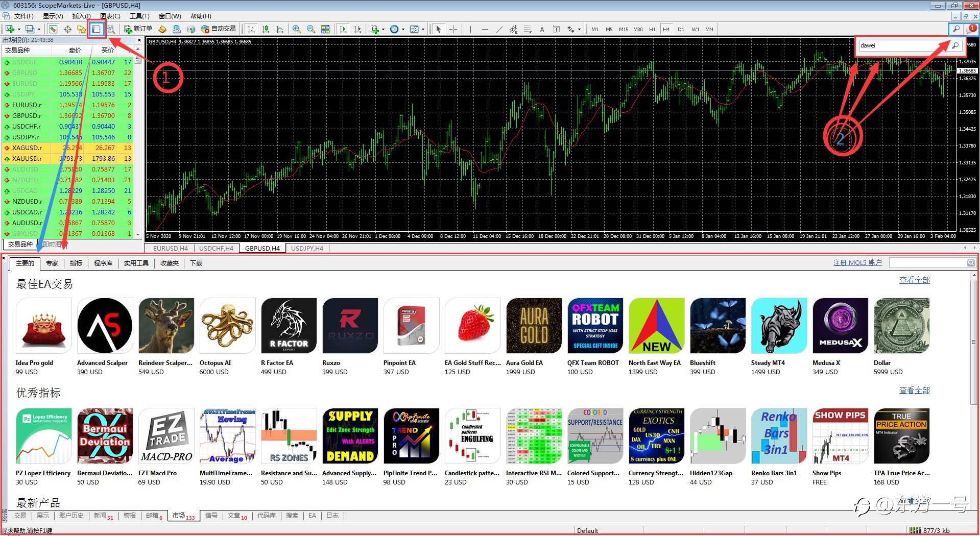The height and width of the screenshot is (536, 980).
Task: Open the Aura Gold EA product
Action: pos(534,336)
